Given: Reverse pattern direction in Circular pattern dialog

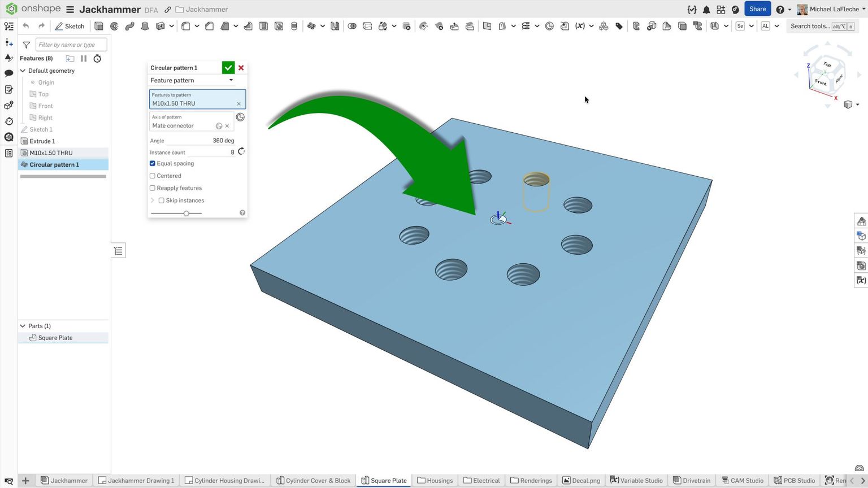Looking at the screenshot, I should click(241, 151).
